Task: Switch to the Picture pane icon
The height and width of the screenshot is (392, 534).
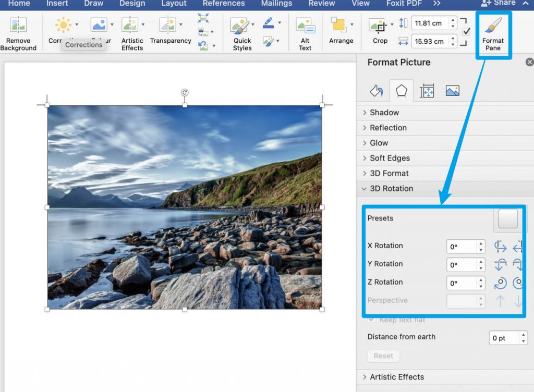Action: click(452, 91)
